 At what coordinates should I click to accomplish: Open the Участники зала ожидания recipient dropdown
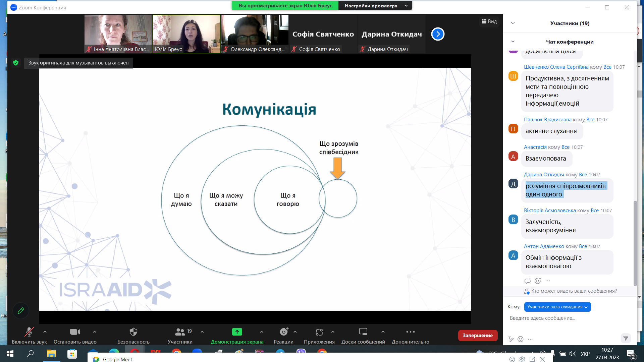tap(557, 307)
